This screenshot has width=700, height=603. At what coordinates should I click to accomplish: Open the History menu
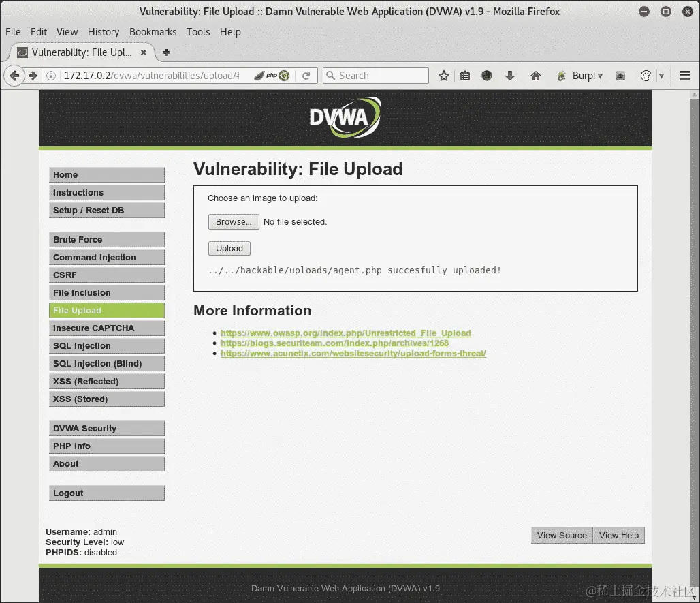104,32
